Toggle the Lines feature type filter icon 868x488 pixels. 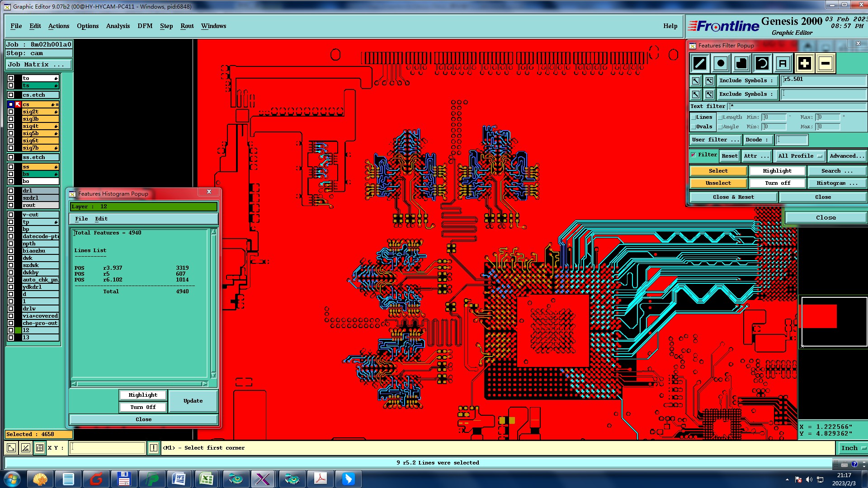coord(700,63)
